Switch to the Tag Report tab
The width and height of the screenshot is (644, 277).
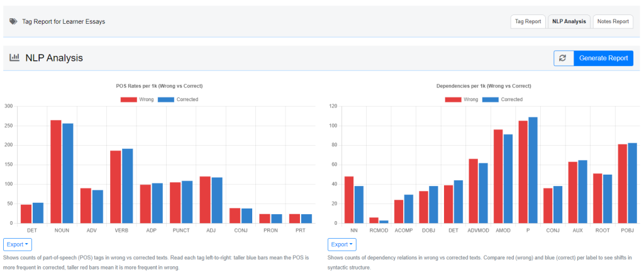point(528,21)
